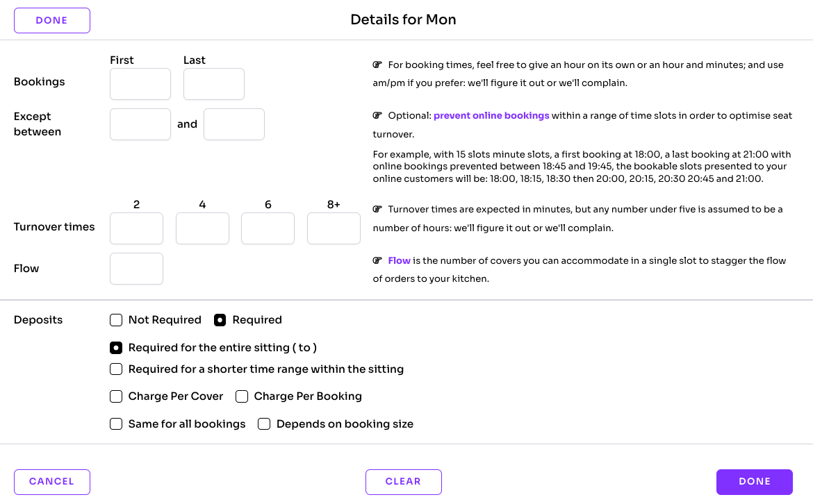Select Required for the entire sitting
813x504 pixels.
tap(116, 348)
